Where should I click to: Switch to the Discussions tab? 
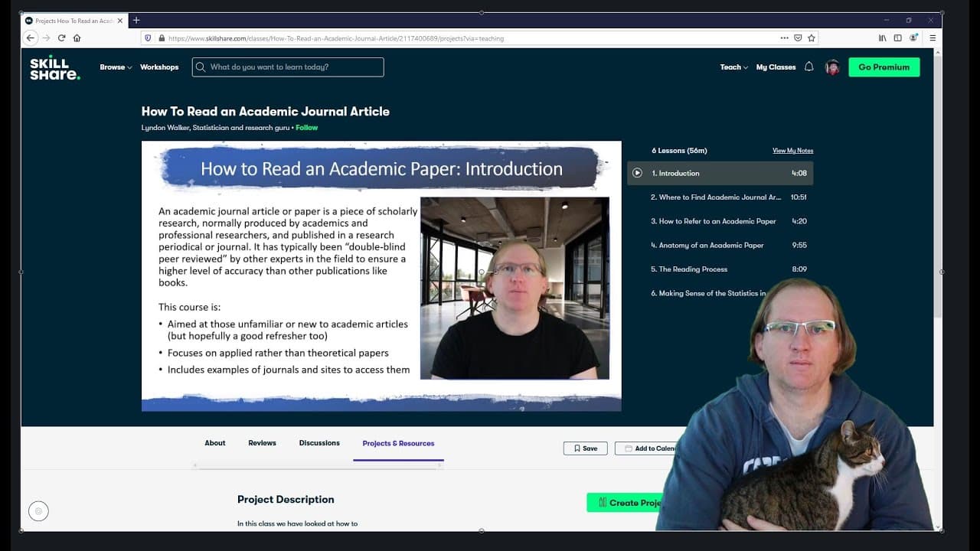(319, 443)
